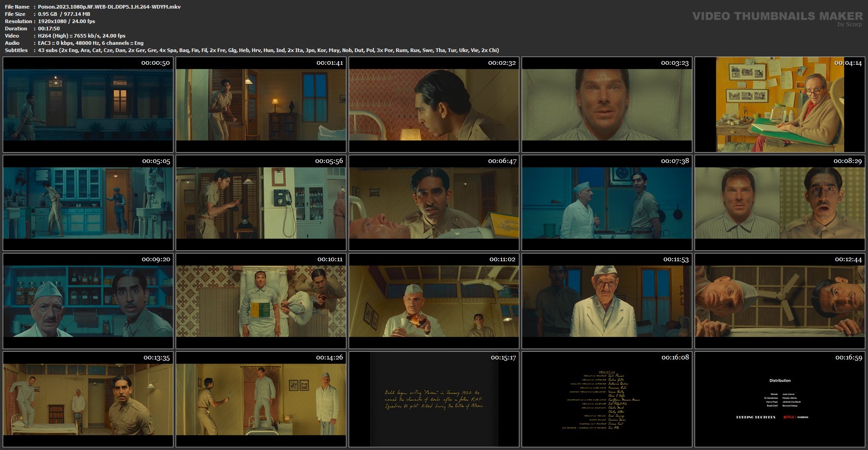Click the File Name label

[x=17, y=7]
